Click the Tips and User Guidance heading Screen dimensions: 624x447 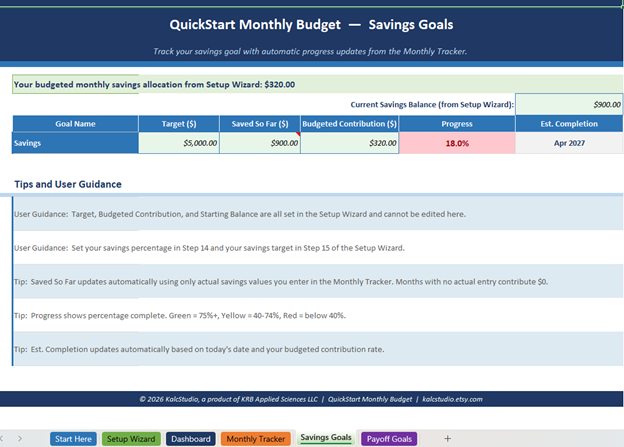coord(68,184)
